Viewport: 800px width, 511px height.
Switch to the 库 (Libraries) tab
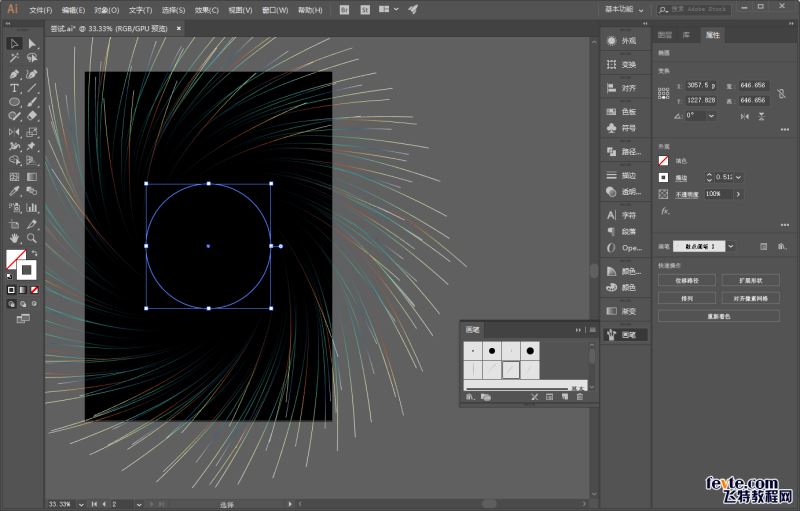687,35
